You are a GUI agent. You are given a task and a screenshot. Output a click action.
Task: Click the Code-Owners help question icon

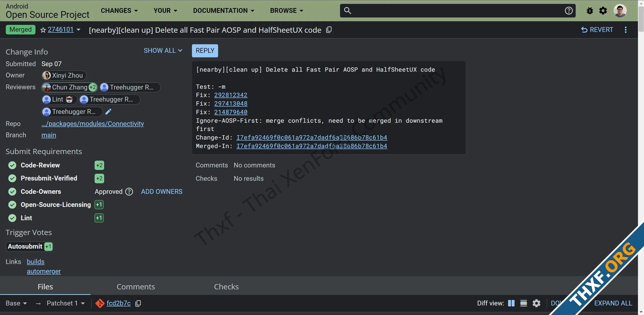click(129, 192)
